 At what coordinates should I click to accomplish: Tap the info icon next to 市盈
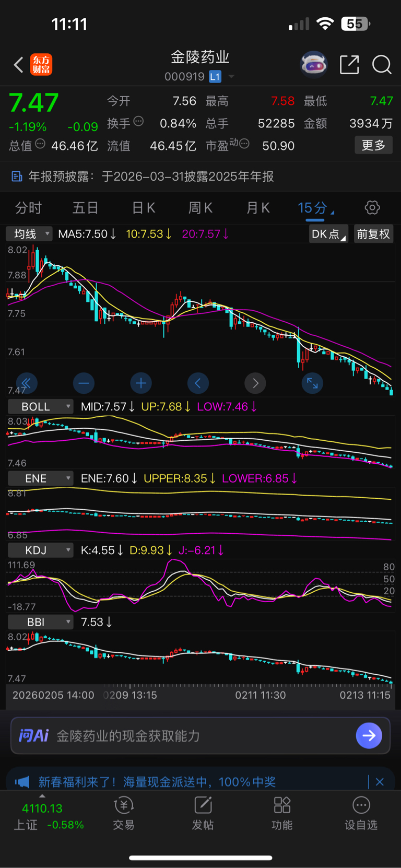point(244,144)
